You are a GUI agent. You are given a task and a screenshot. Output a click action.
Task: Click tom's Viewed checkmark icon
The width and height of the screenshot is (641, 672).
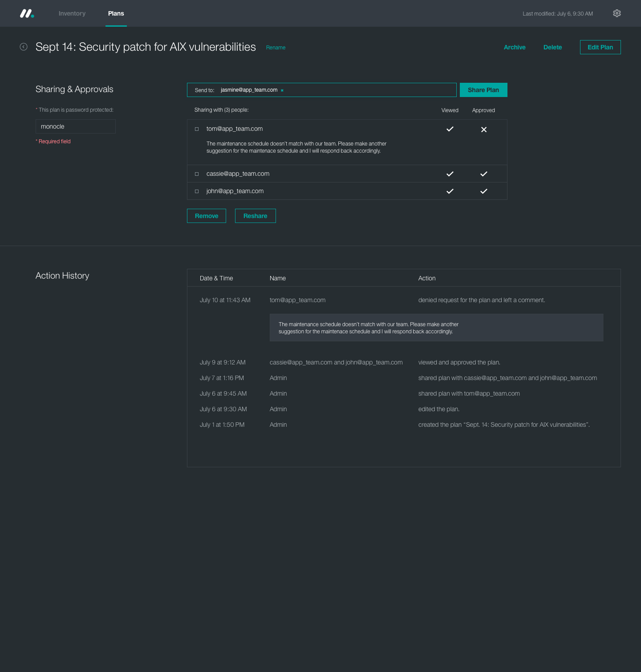pyautogui.click(x=450, y=129)
